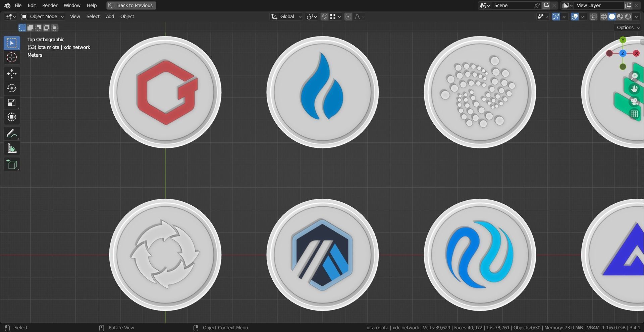
Task: Switch to rendered viewport shading
Action: [x=628, y=16]
